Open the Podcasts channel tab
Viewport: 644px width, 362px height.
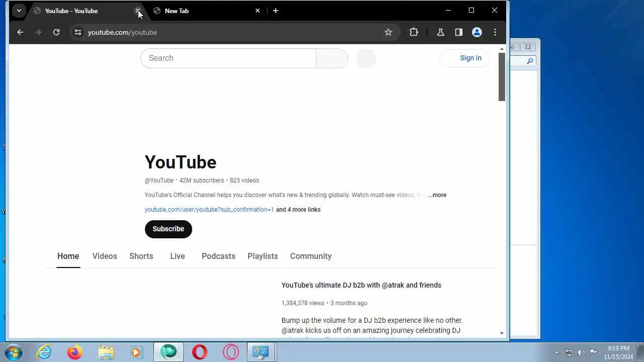click(x=218, y=256)
